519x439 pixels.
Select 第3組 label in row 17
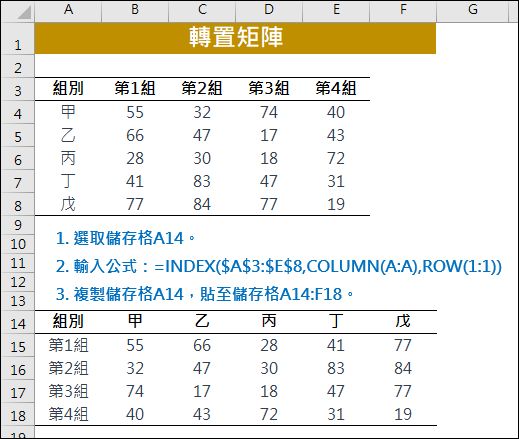[68, 391]
